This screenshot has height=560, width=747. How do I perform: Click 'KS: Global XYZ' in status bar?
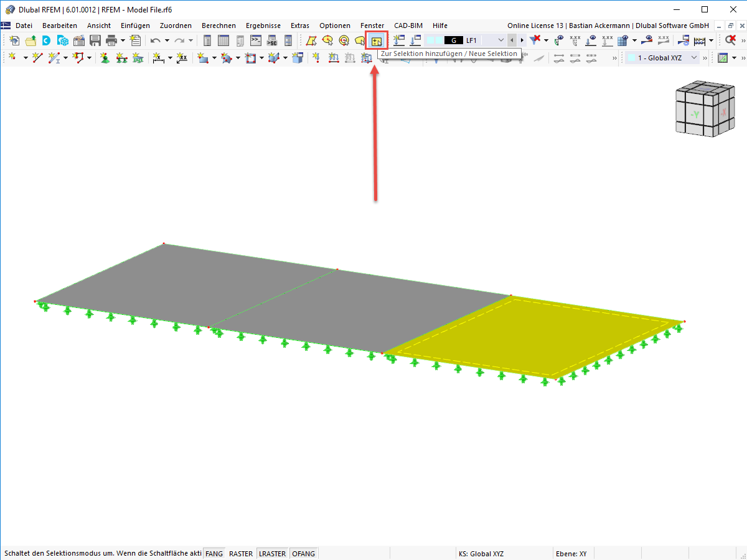[x=481, y=553]
